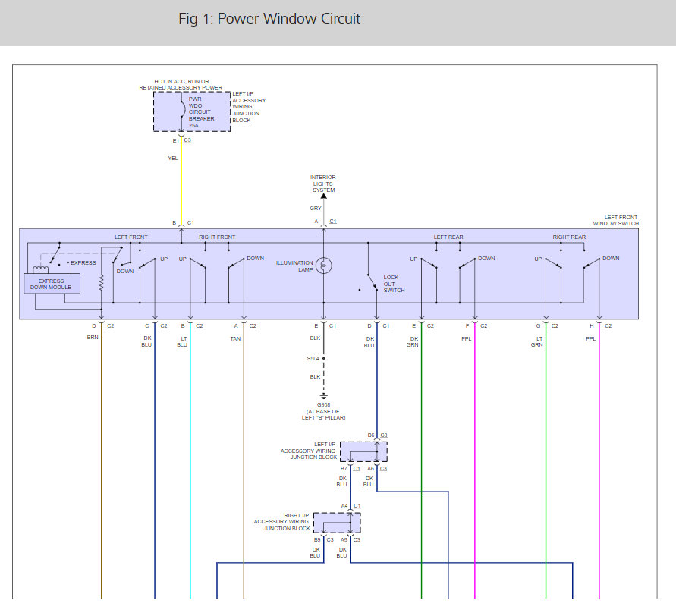Click the RIGHT FRONT switch heading

[x=217, y=237]
